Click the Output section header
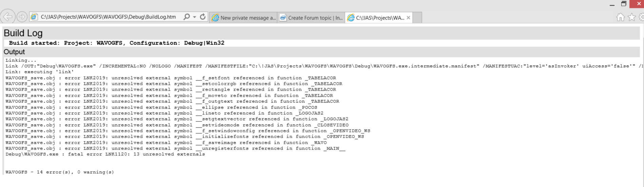644x187 pixels. 14,52
